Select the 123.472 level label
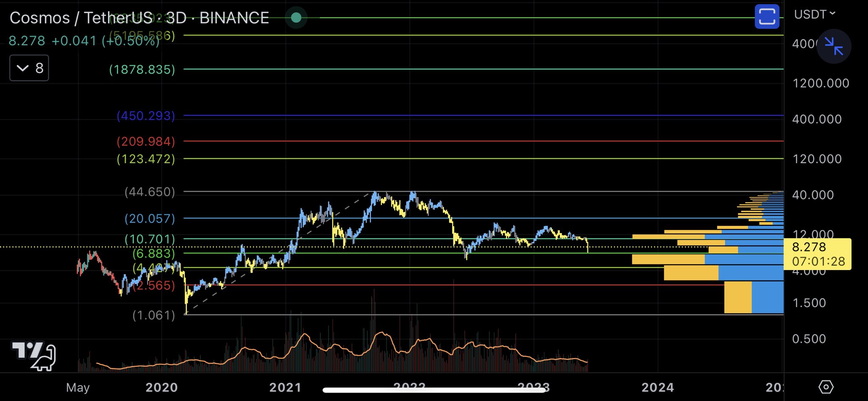 [146, 159]
